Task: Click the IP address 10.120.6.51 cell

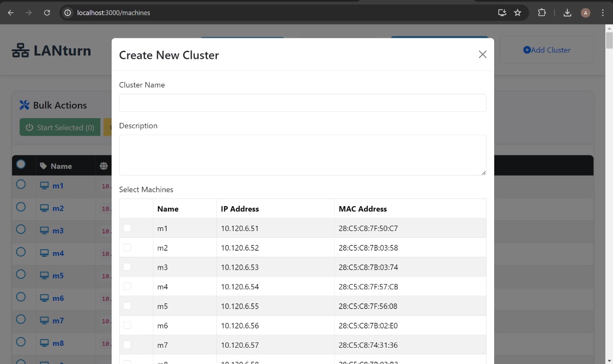Action: pyautogui.click(x=275, y=228)
